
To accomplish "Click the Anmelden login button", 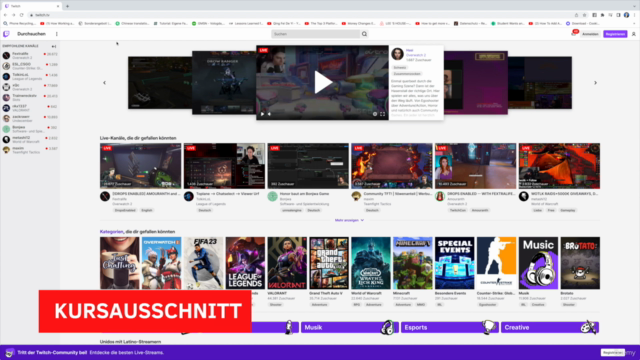I will (x=590, y=34).
